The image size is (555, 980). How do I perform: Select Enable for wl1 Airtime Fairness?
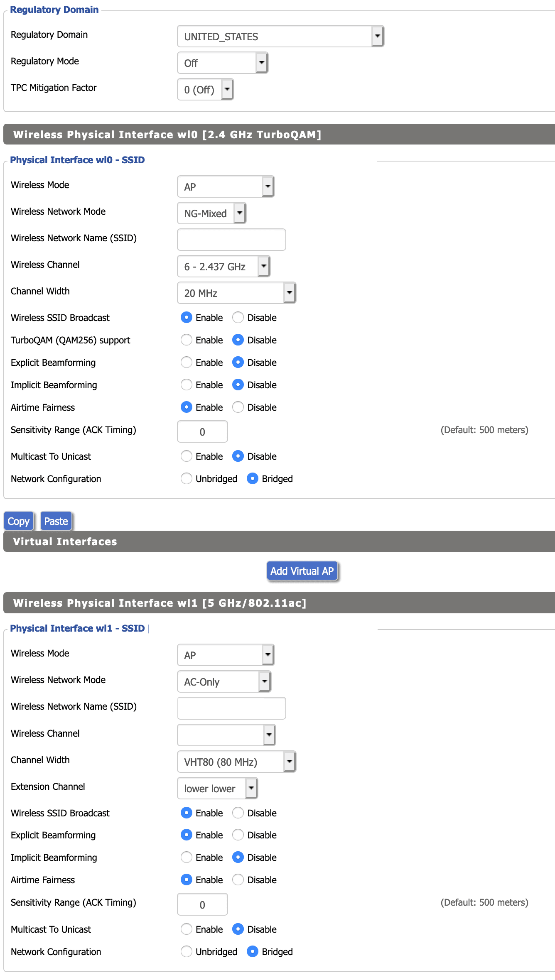pos(187,880)
